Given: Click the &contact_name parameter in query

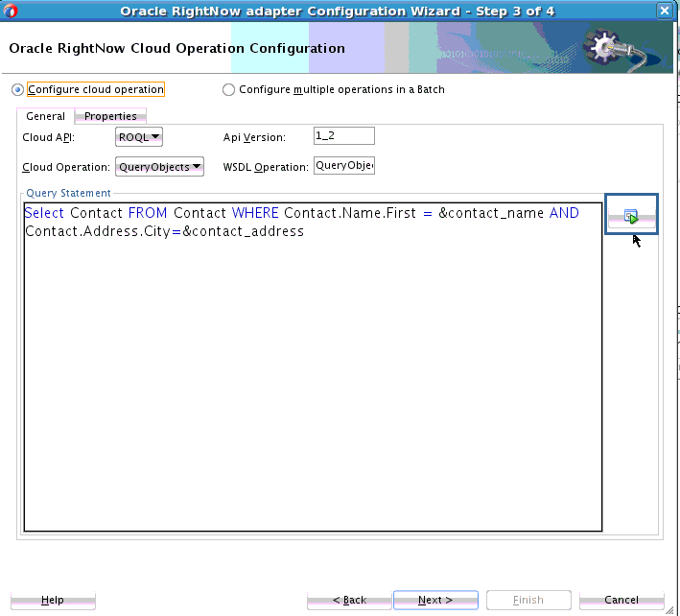Looking at the screenshot, I should point(491,213).
